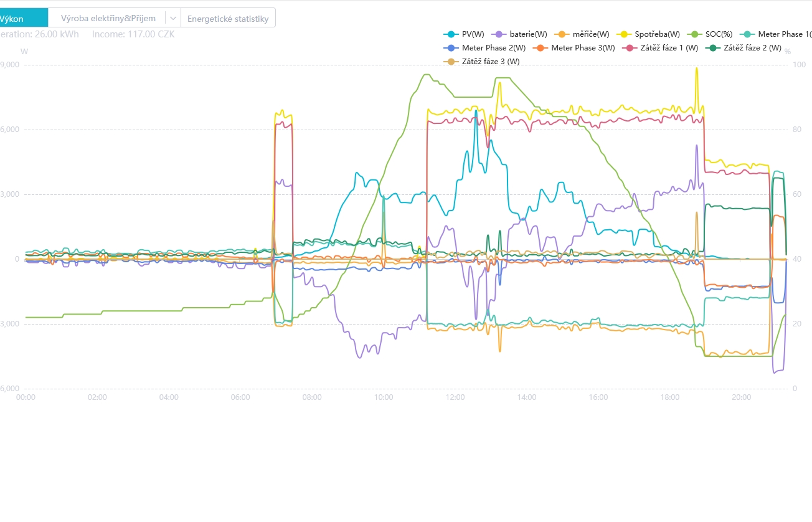This screenshot has width=812, height=522.
Task: Toggle Zátěž fáze 3 (W) legend entry
Action: point(481,62)
